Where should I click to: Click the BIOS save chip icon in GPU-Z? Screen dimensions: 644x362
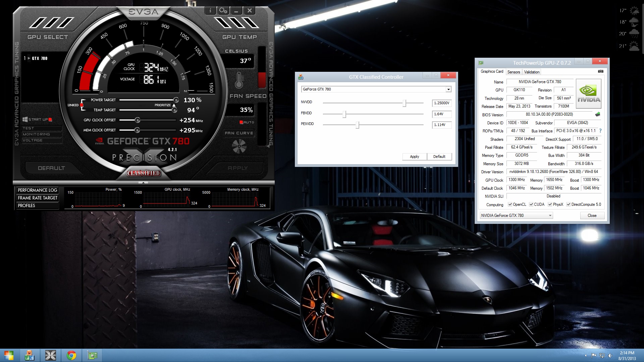click(597, 114)
